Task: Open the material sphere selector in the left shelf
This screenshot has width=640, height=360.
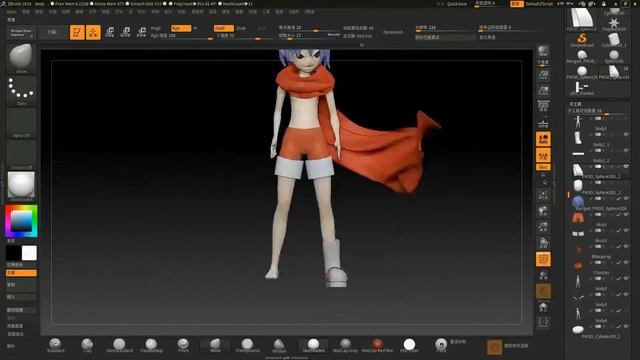Action: point(21,186)
